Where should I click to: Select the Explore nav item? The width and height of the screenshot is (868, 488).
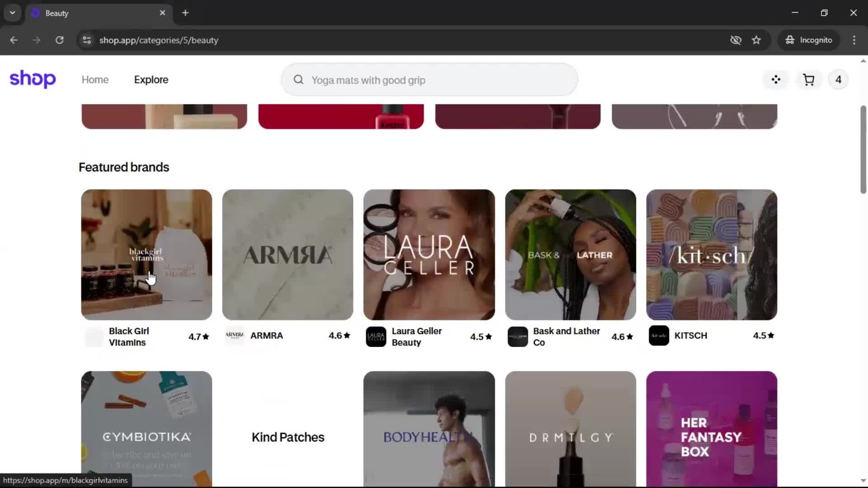(x=151, y=80)
